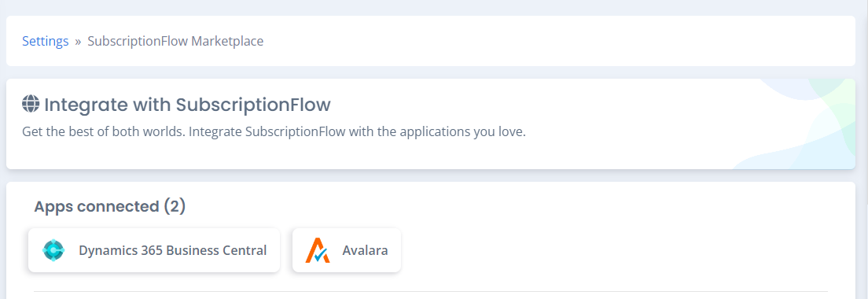Open the Avalara connected app card

pyautogui.click(x=347, y=250)
